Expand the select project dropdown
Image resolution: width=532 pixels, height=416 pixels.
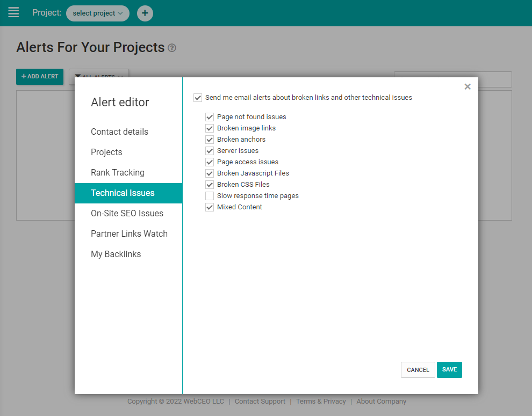pos(98,13)
